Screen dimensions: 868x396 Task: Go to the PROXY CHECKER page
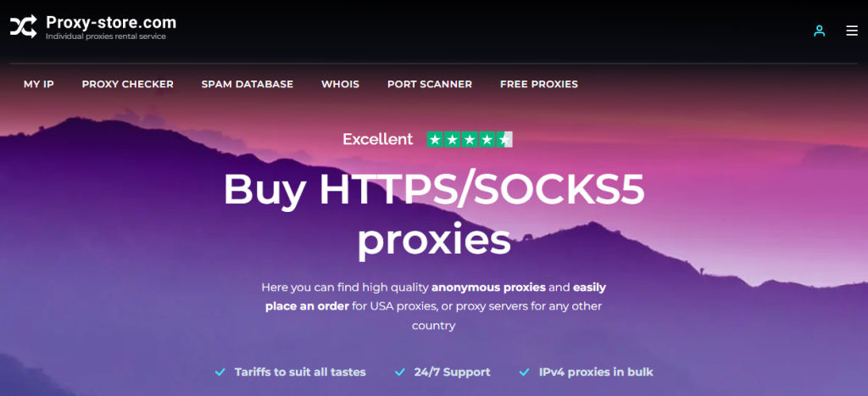(128, 84)
